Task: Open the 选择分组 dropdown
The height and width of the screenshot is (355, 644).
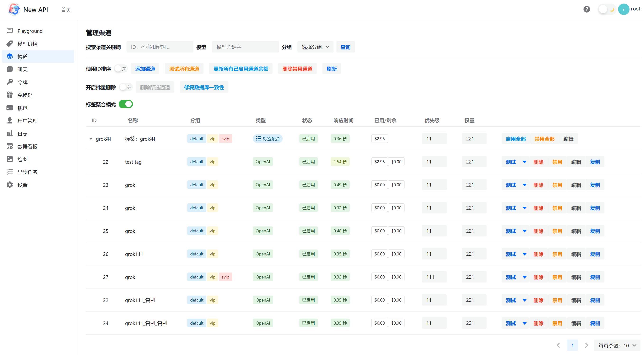Action: [315, 47]
